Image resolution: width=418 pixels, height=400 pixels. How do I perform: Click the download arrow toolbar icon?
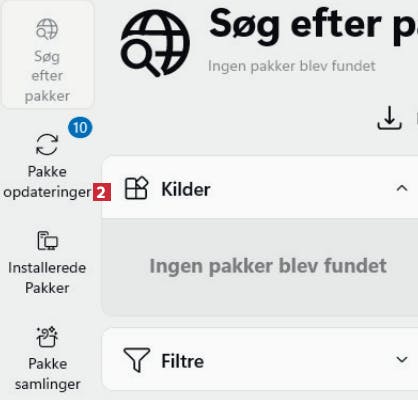point(389,118)
